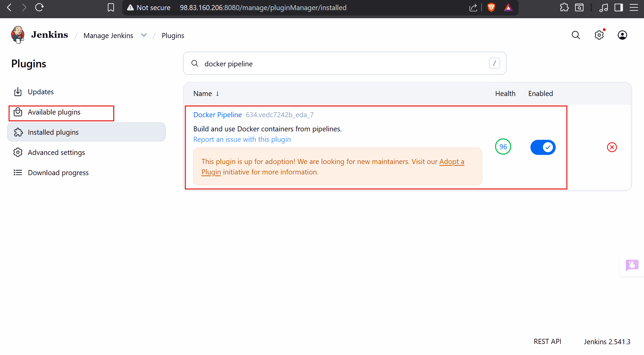Open the user account profile icon
Viewport: 644px width, 355px height.
click(622, 35)
